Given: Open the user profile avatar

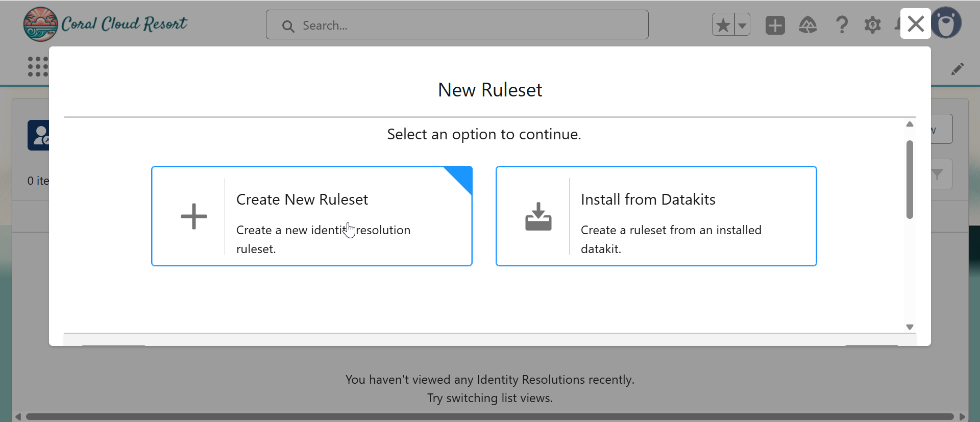Looking at the screenshot, I should coord(946,23).
